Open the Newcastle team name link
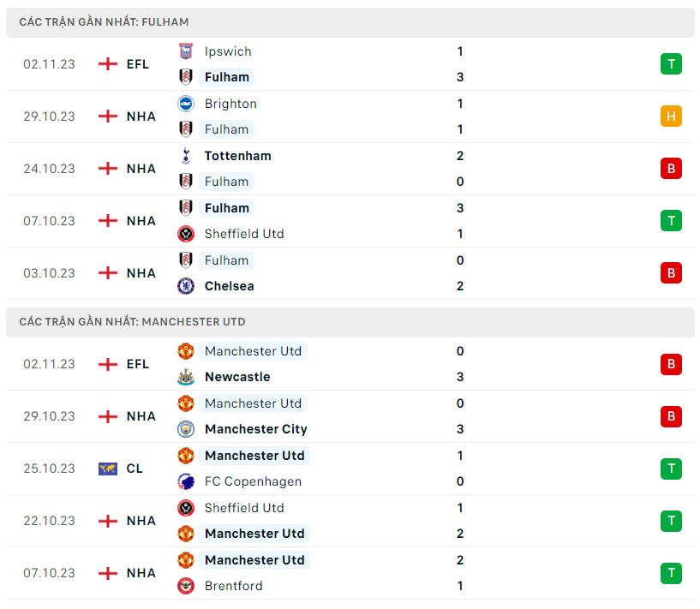Screen dimensions: 700x609 (x=237, y=377)
